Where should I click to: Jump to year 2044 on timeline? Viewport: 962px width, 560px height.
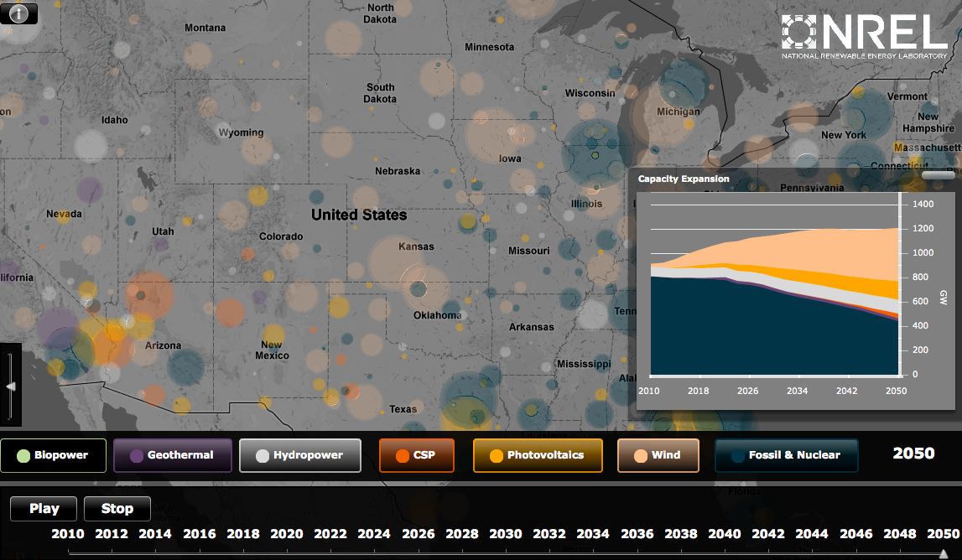(812, 534)
